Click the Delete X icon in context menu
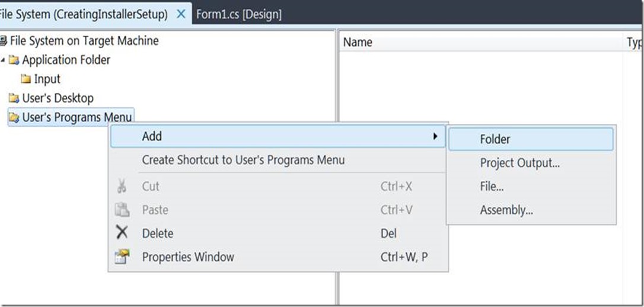644x307 pixels. (122, 233)
